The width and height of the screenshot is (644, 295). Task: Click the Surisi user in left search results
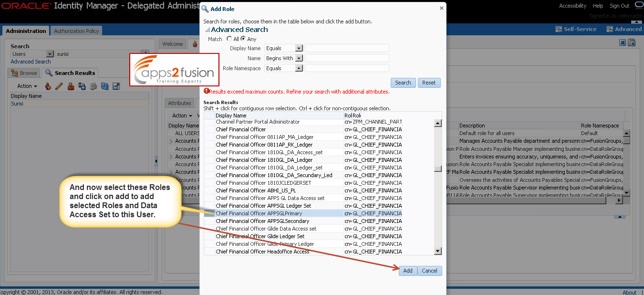[x=17, y=104]
